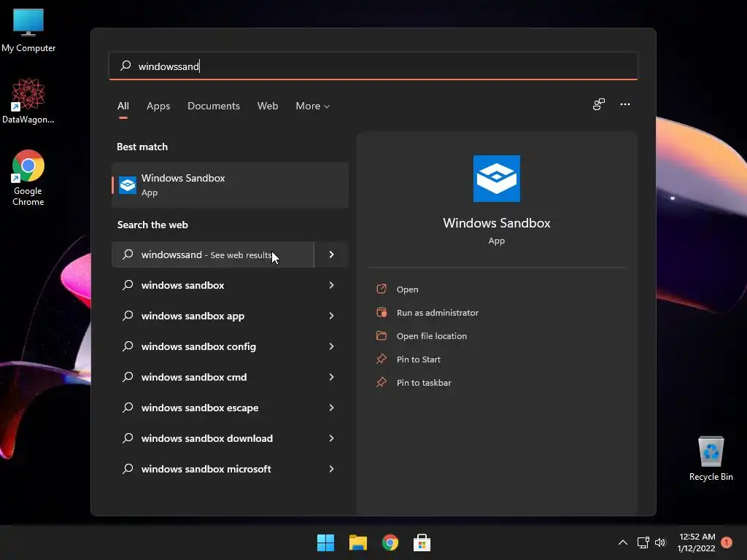Select the Recycle Bin desktop icon
747x560 pixels.
[711, 459]
